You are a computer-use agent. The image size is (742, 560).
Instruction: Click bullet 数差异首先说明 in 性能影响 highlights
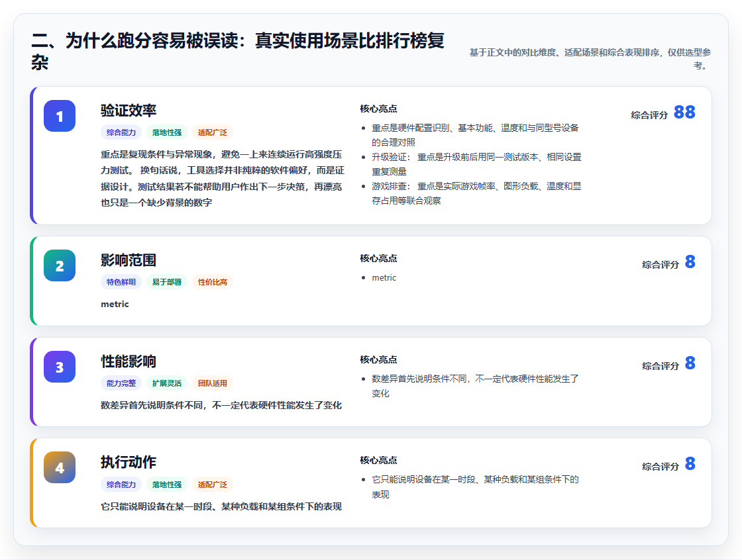(x=475, y=386)
